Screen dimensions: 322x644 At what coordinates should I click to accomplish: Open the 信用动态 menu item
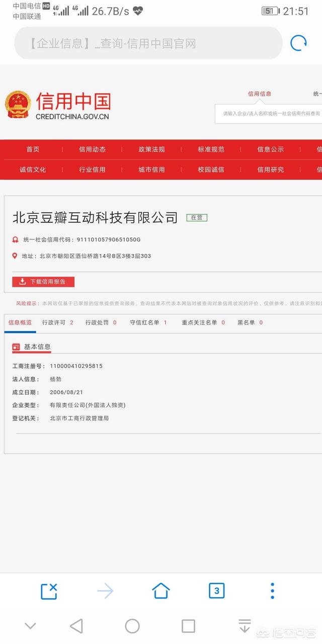coord(93,149)
